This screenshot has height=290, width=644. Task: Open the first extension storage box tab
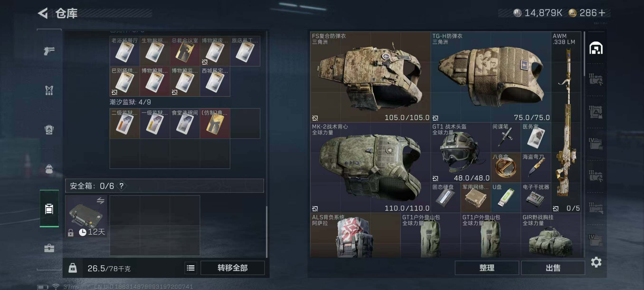tap(596, 80)
